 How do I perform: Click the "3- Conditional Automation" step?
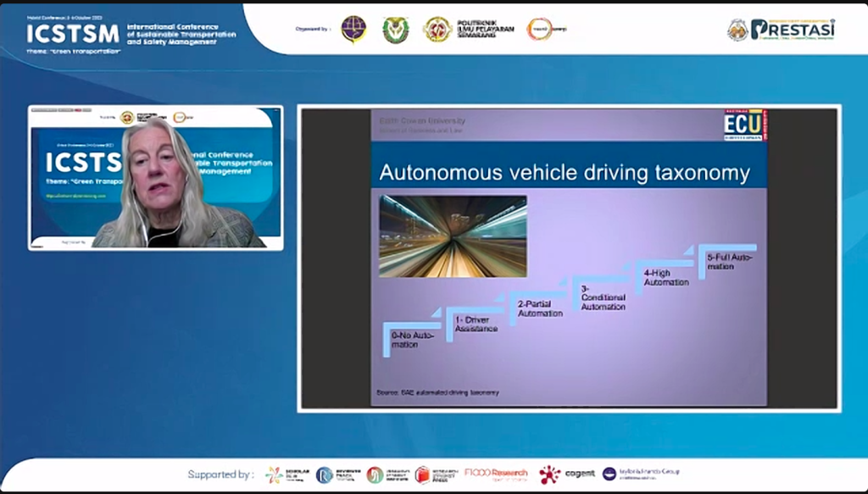click(x=604, y=297)
